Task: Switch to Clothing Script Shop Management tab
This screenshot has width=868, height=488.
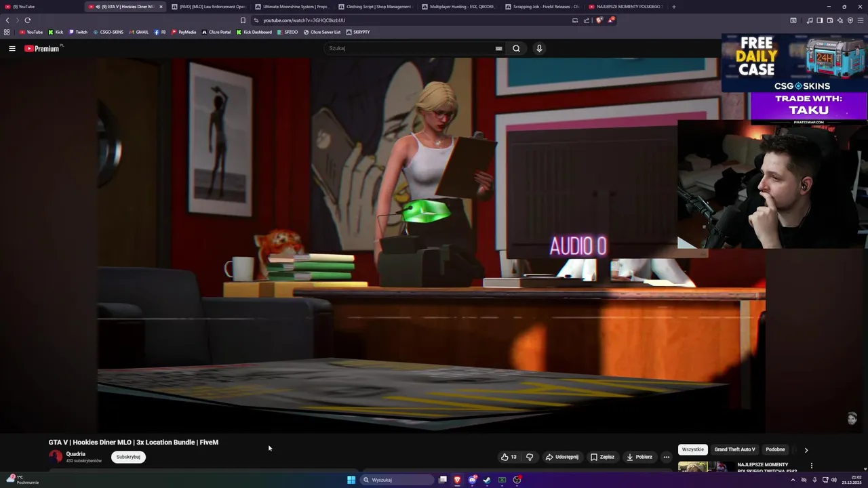Action: point(374,7)
